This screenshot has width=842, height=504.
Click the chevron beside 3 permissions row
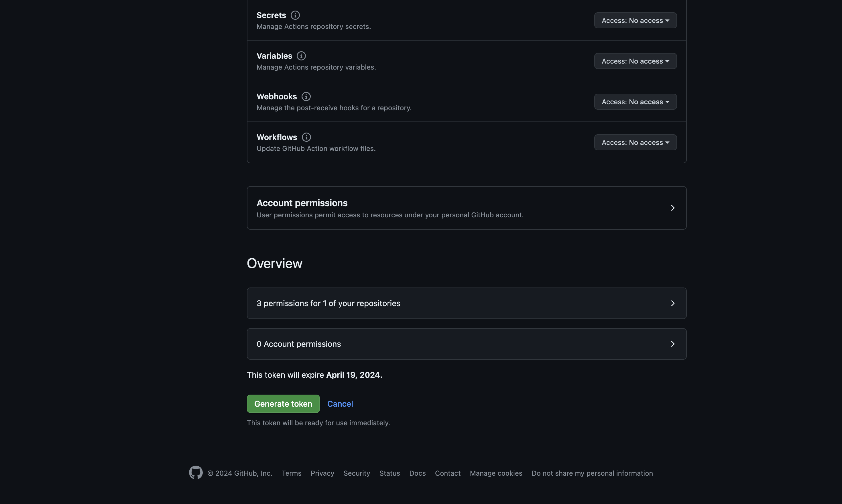coord(673,303)
